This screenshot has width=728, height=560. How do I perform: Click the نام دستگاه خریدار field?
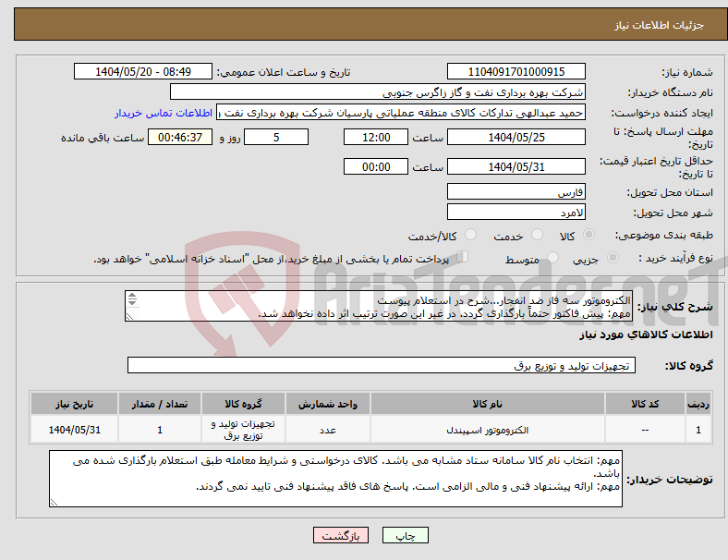point(378,91)
